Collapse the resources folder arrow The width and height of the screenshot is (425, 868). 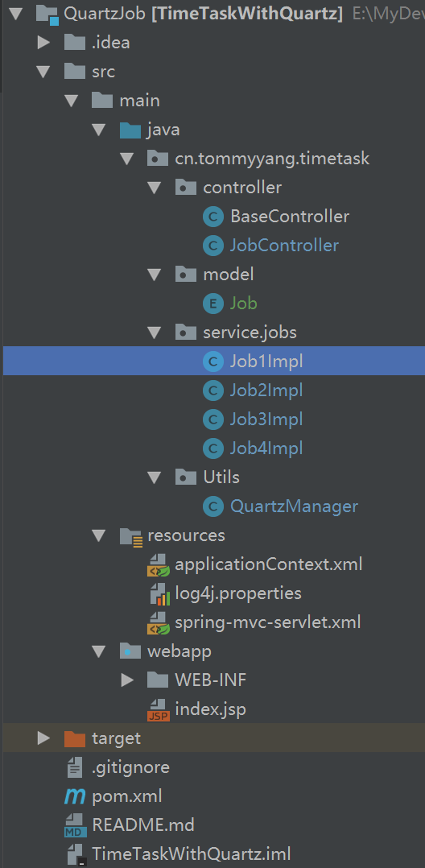coord(99,535)
